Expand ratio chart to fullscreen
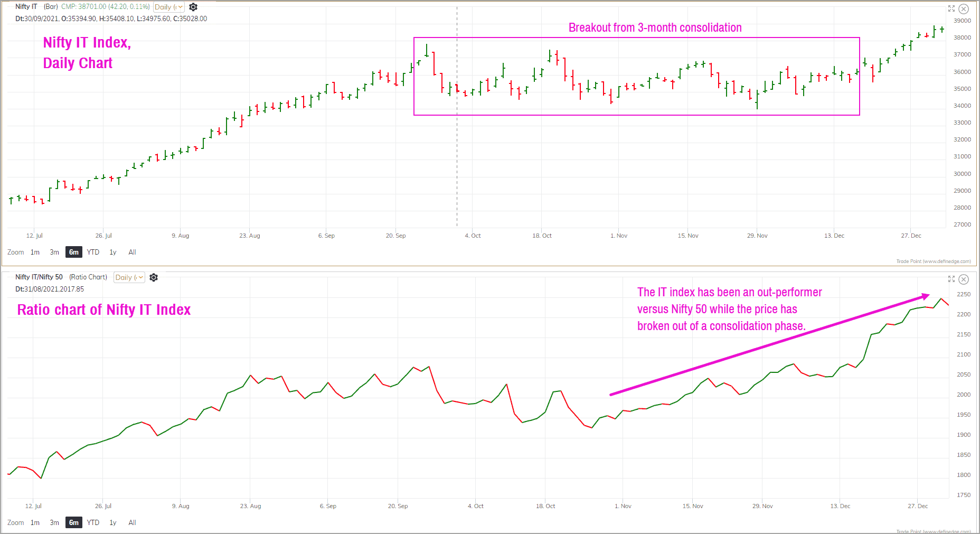 click(x=951, y=279)
